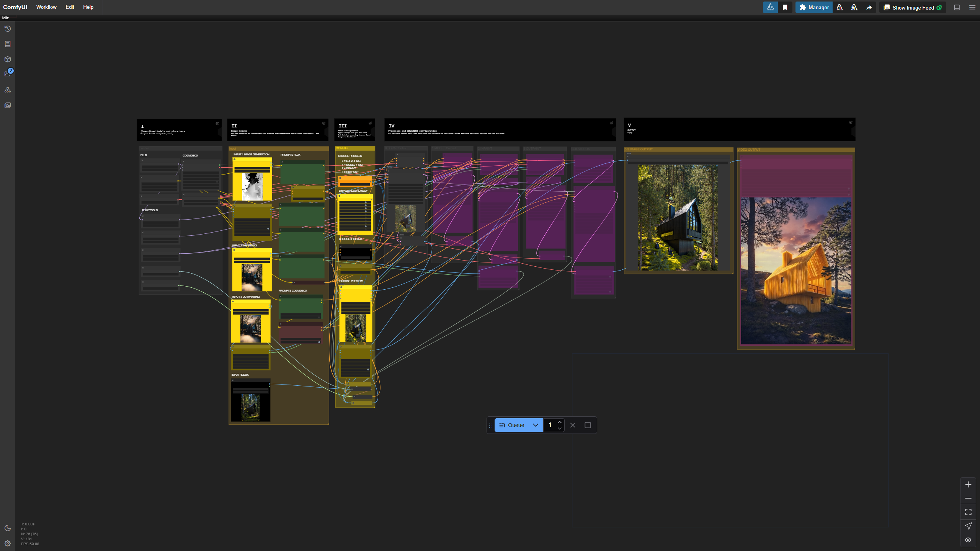
Task: Click the share arrow icon
Action: 869,7
